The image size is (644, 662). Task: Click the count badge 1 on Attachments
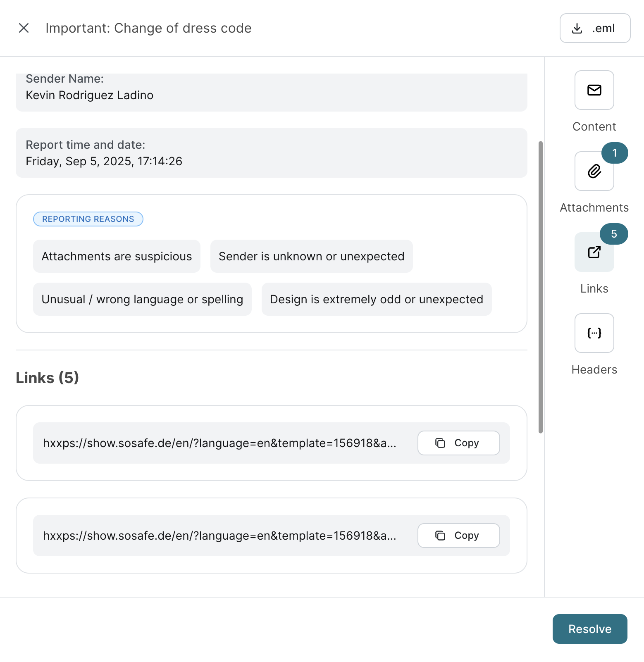coord(614,153)
